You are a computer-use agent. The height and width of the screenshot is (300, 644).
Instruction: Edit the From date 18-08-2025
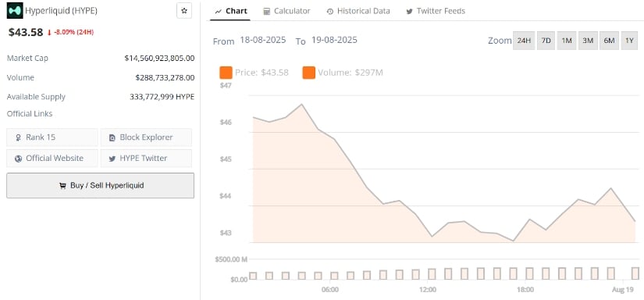263,41
